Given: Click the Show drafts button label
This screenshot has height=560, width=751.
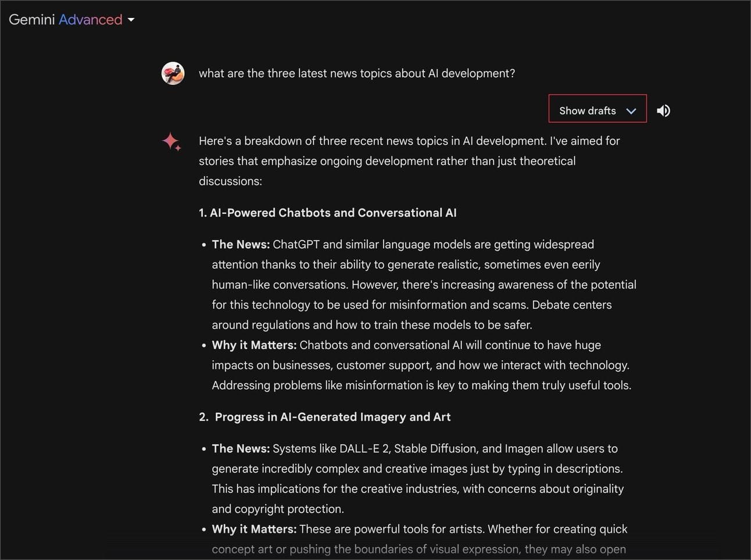Looking at the screenshot, I should point(587,111).
